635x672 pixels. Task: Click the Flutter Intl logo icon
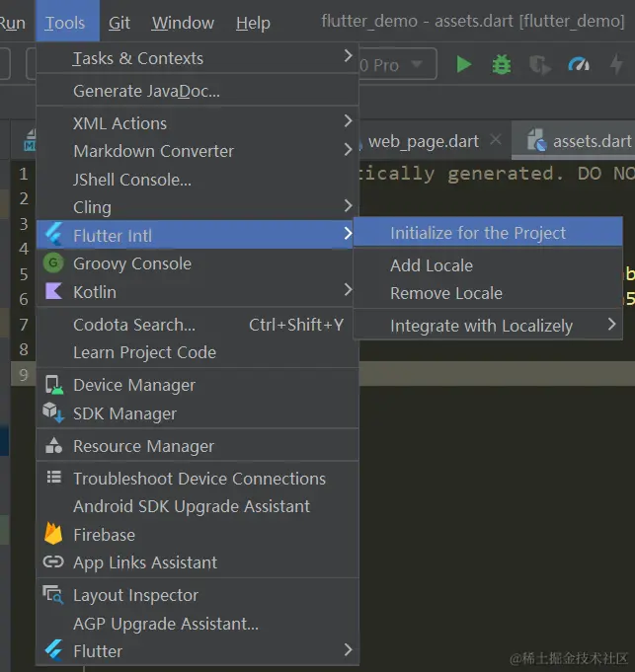tap(54, 234)
